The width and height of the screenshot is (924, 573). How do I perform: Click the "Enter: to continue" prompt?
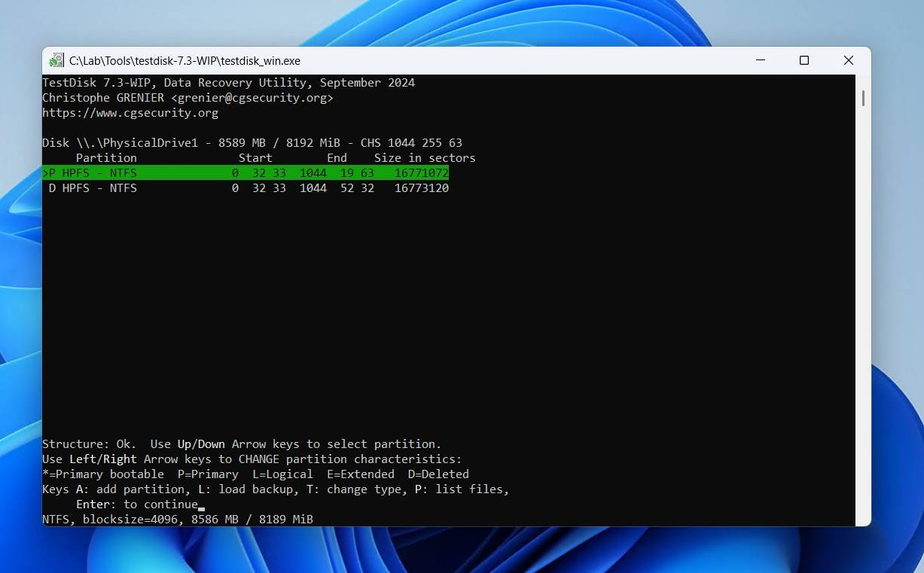136,504
